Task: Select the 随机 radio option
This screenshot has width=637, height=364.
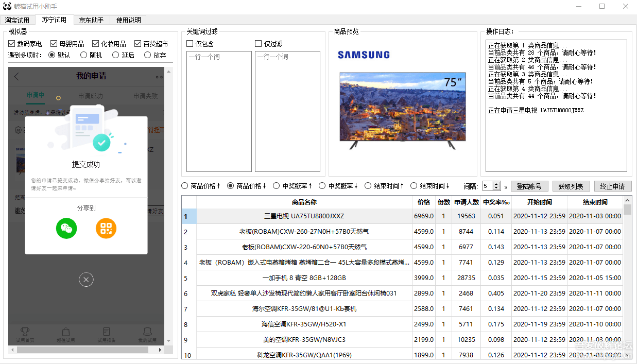Action: coord(84,55)
